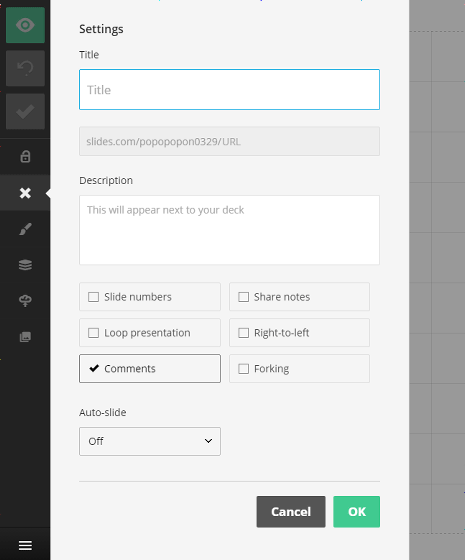
Task: Enable the Forking checkbox
Action: (299, 369)
